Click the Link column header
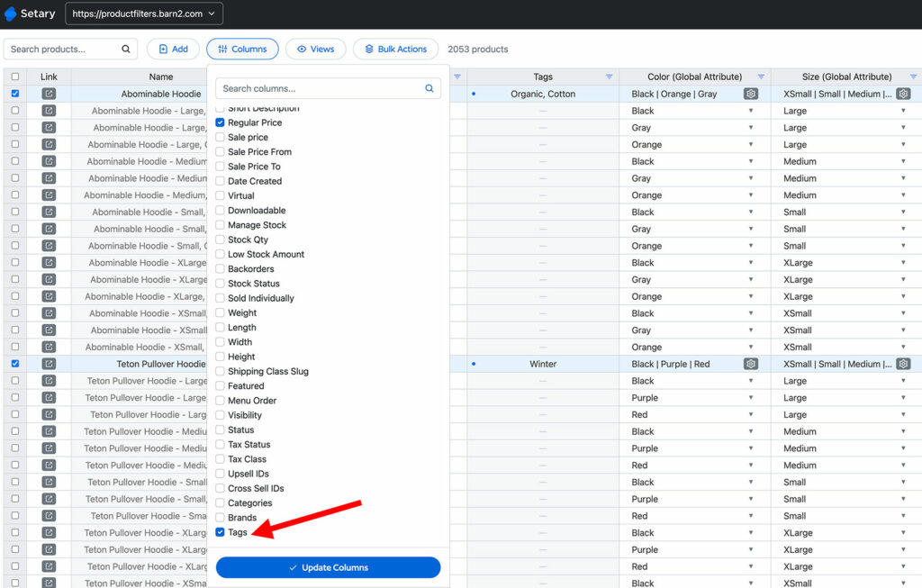Image resolution: width=922 pixels, height=588 pixels. point(49,77)
